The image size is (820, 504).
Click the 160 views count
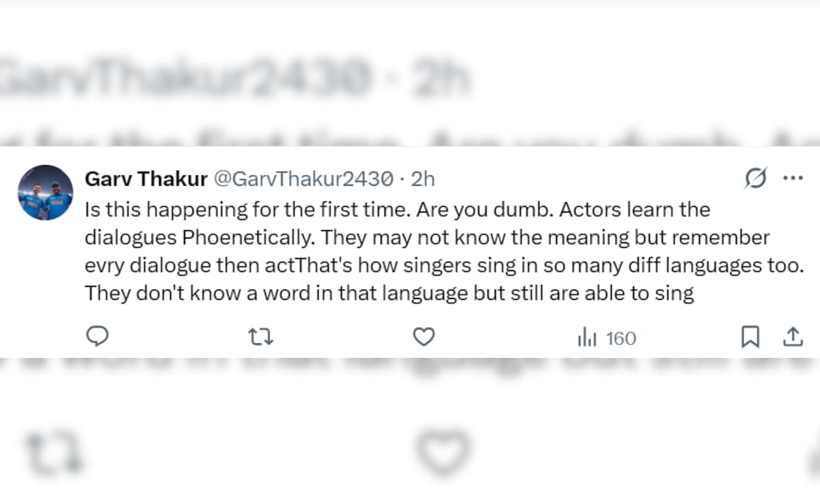[x=620, y=338]
